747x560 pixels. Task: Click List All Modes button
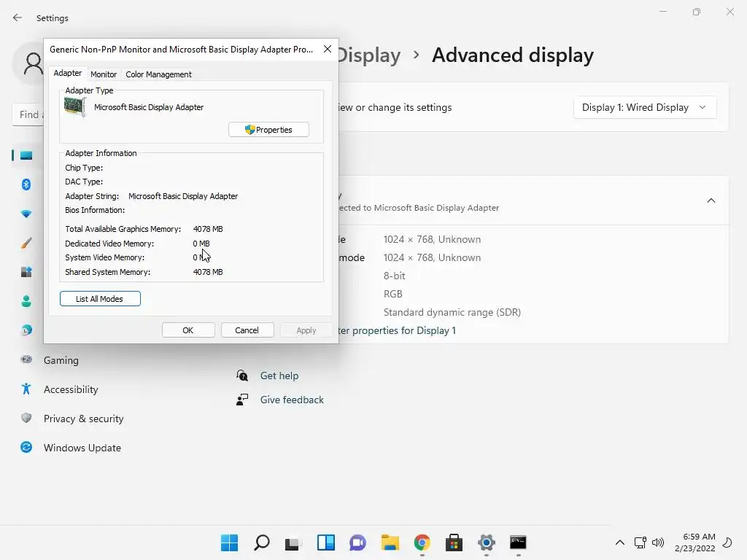(100, 298)
